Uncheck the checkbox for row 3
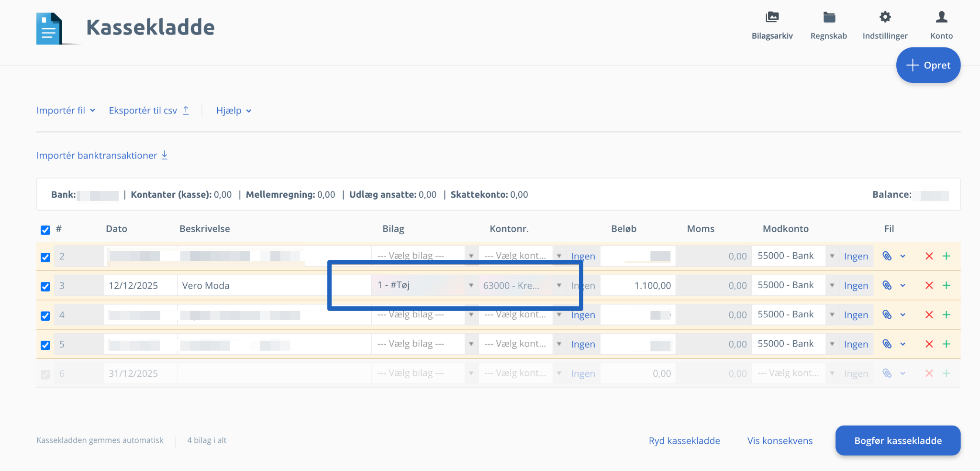 pos(45,286)
